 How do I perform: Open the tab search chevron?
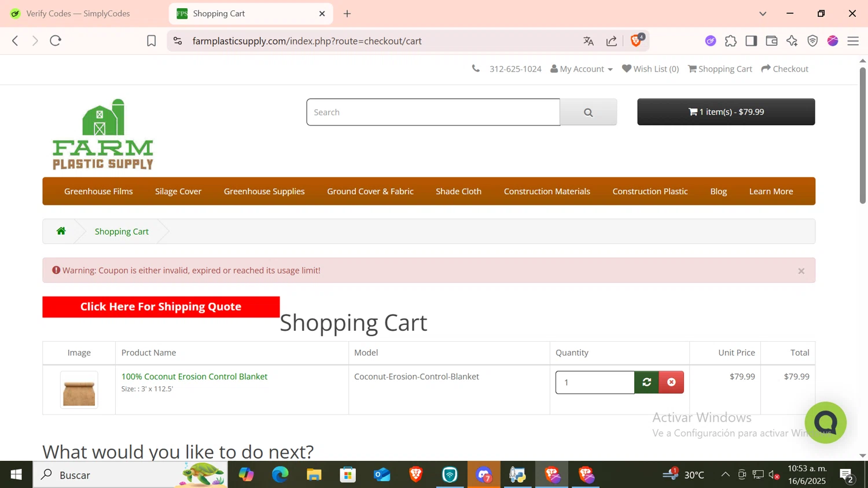tap(763, 13)
